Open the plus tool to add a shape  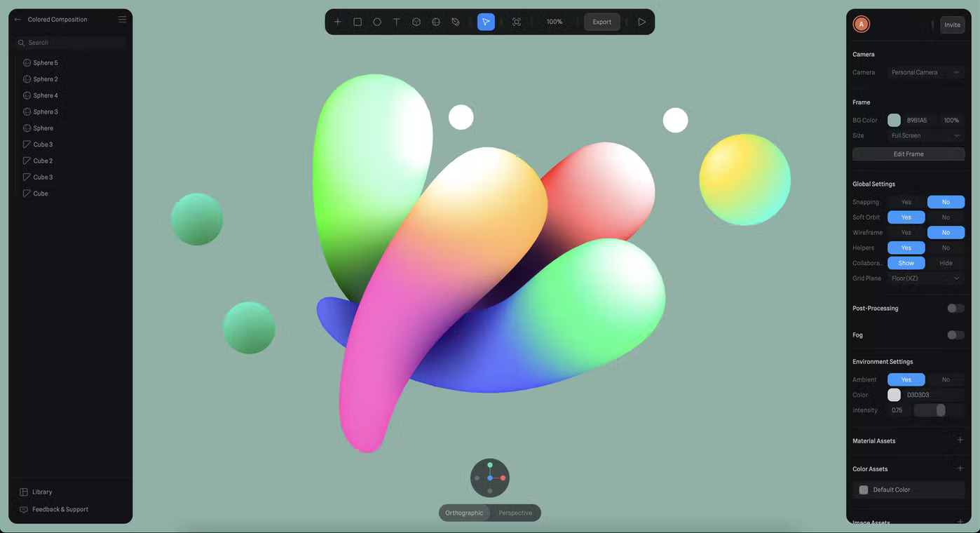pos(337,22)
